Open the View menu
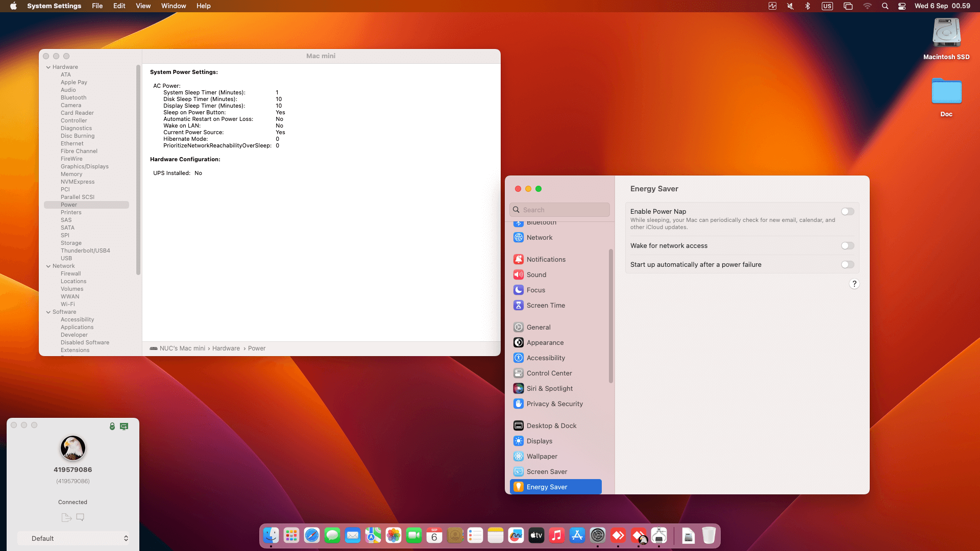 (143, 6)
